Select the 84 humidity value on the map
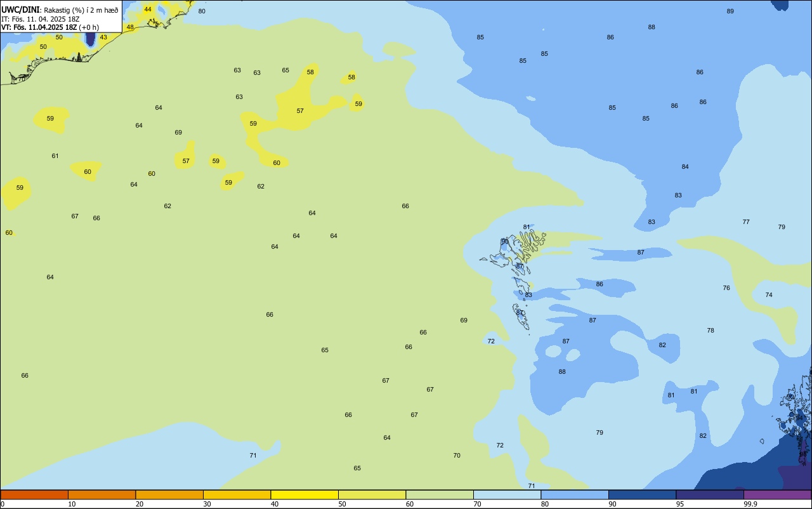 click(685, 167)
